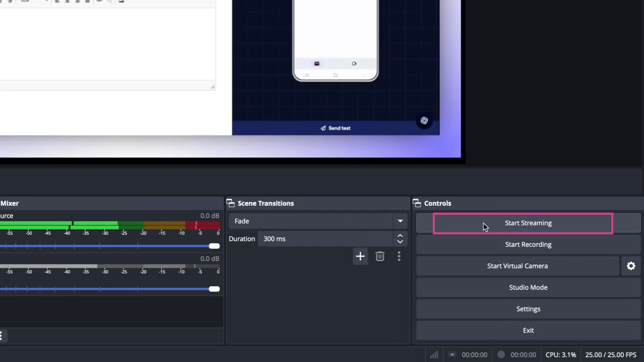Click the first audio source volume slider handle
The height and width of the screenshot is (362, 644).
pos(214,246)
